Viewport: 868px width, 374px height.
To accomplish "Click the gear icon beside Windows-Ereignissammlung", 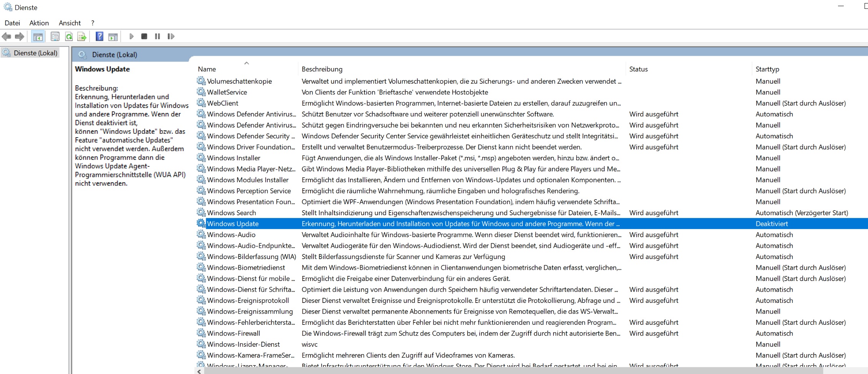I will click(201, 311).
